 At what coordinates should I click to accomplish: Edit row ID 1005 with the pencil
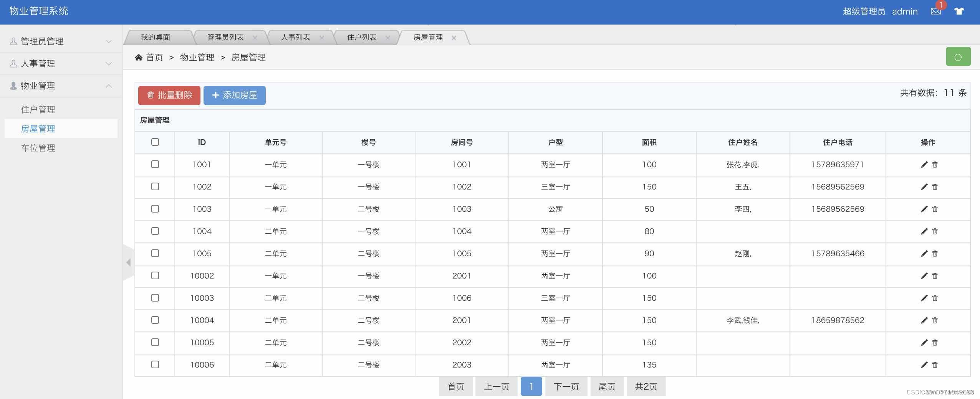924,254
